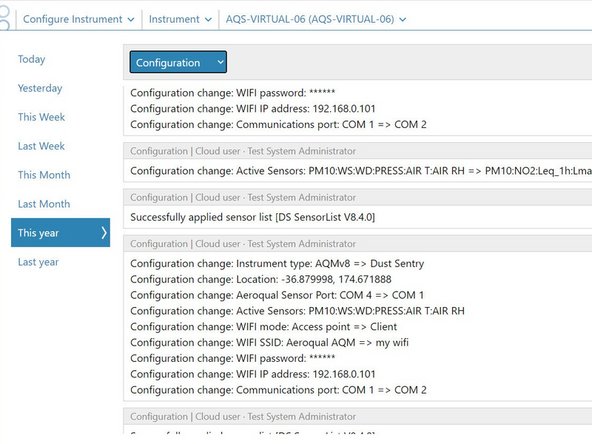Click the logo icon at top left
The width and height of the screenshot is (592, 444).
point(5,17)
